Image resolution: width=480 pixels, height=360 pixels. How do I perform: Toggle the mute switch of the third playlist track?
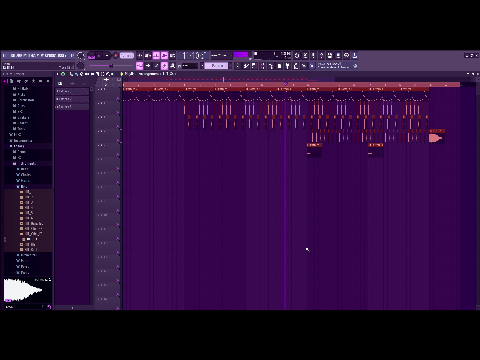tap(118, 127)
